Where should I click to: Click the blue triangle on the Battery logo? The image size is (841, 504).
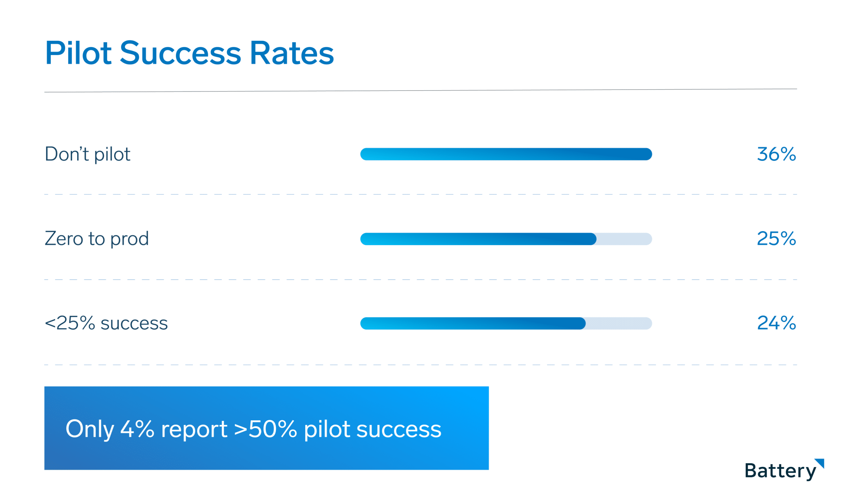(821, 462)
